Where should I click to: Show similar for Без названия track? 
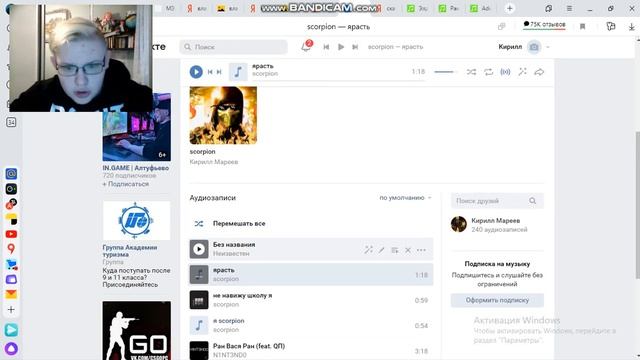[x=369, y=250]
